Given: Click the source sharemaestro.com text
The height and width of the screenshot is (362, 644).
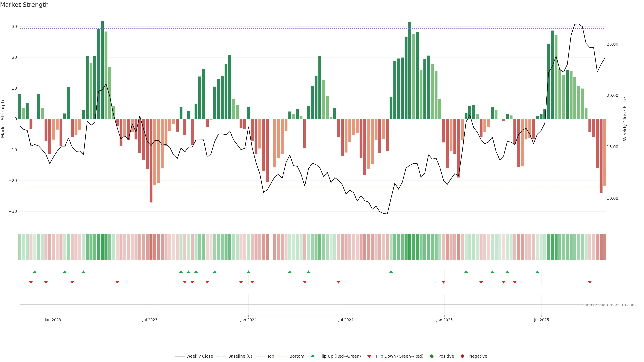Looking at the screenshot, I should coord(609,305).
